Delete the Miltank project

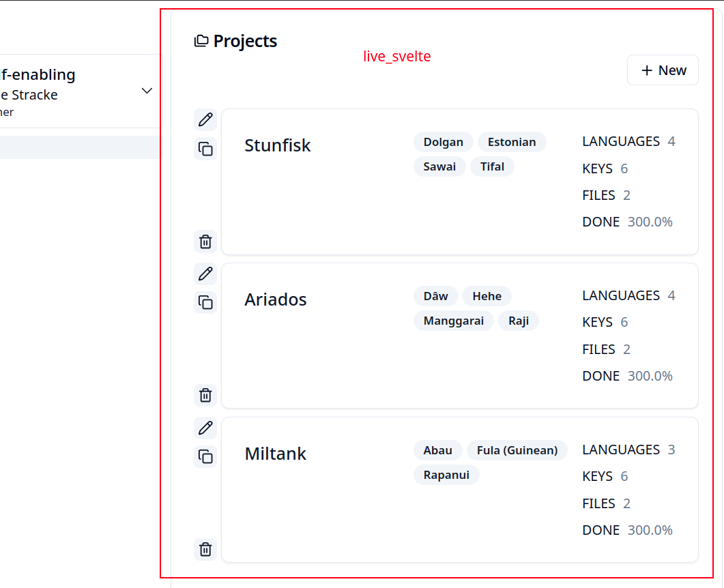pos(205,550)
